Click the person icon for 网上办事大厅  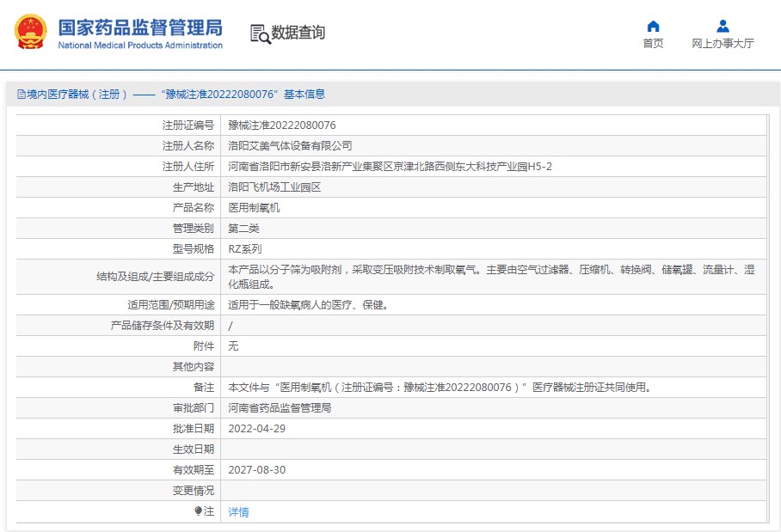(x=723, y=26)
